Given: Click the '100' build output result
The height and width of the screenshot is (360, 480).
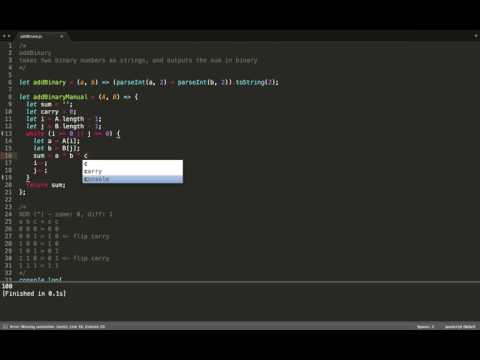Looking at the screenshot, I should 7,286.
